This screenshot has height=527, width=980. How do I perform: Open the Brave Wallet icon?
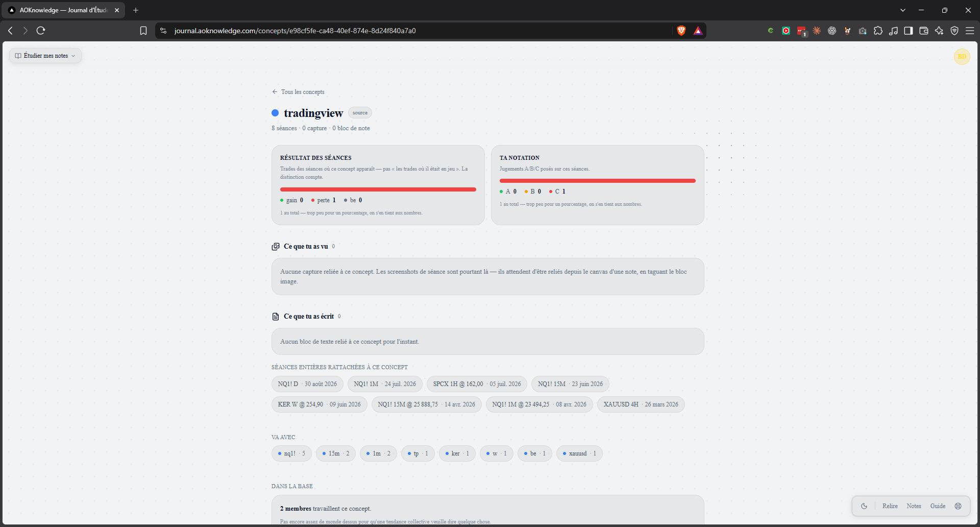pyautogui.click(x=924, y=31)
